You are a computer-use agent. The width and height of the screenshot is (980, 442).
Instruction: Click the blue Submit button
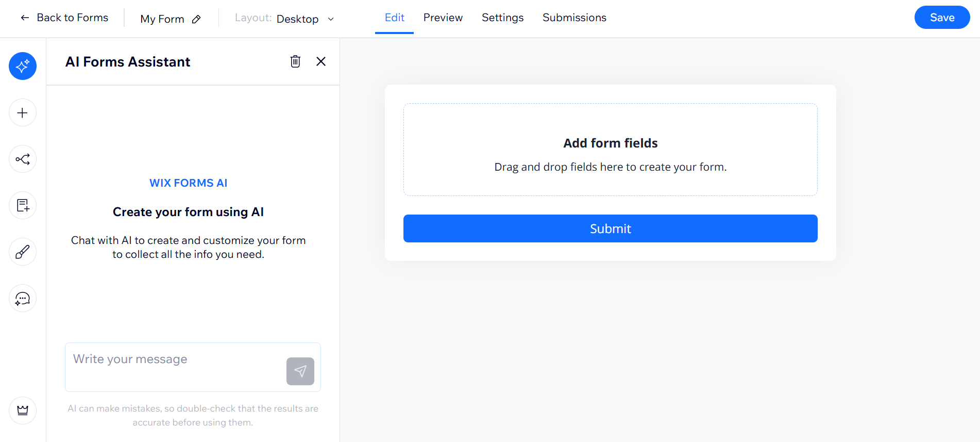coord(610,228)
